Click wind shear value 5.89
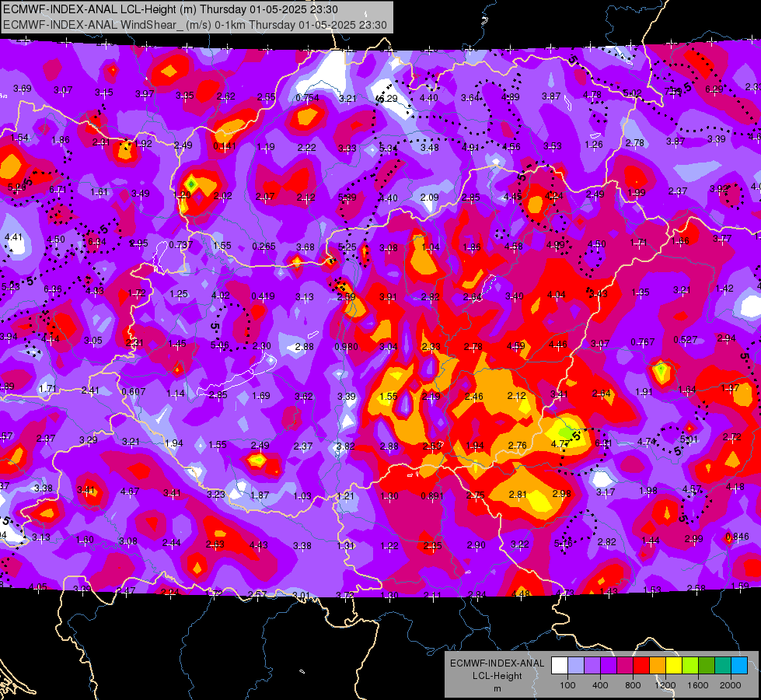 coord(347,198)
